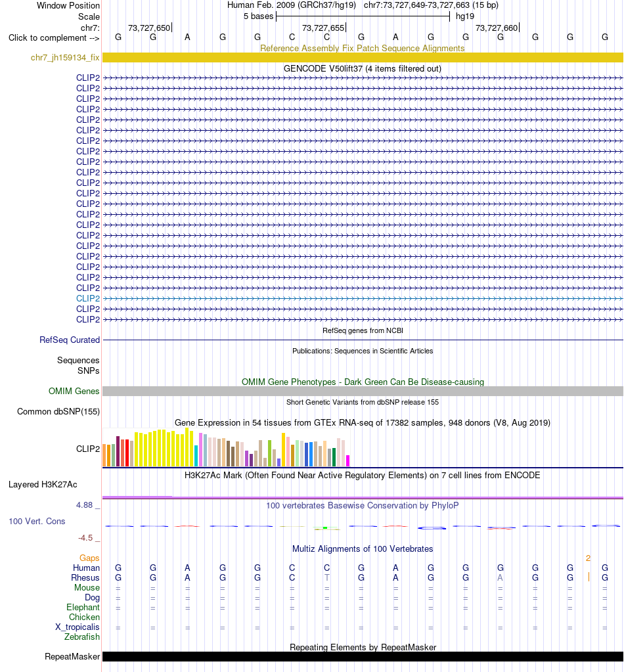Click the green PhyloP conservation mark
624x672 pixels.
[x=325, y=527]
